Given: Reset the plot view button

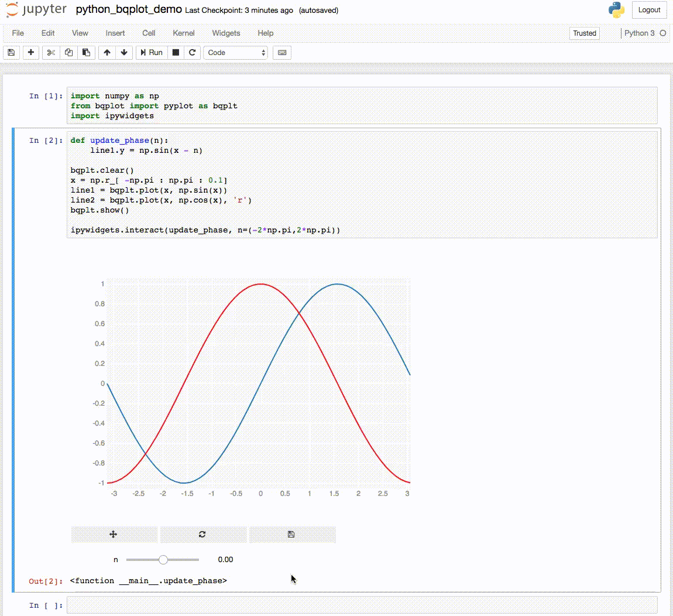Looking at the screenshot, I should click(202, 534).
